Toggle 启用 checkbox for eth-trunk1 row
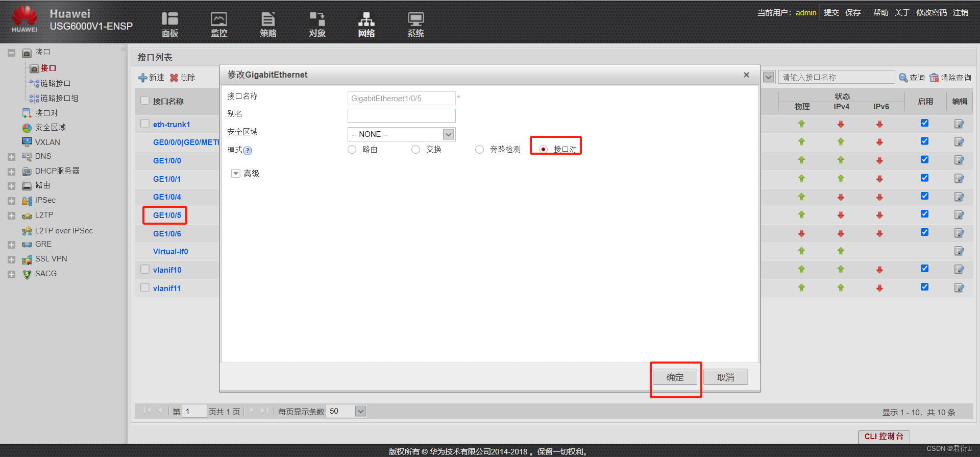Screen dimensions: 980x457 tap(924, 123)
